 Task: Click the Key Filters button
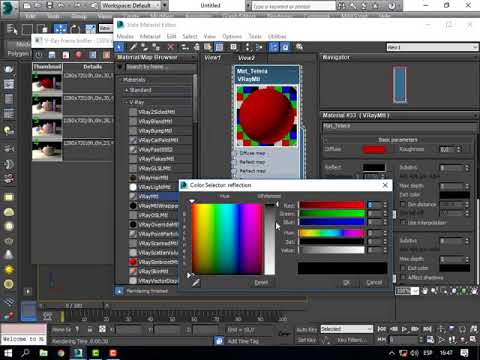click(x=352, y=340)
